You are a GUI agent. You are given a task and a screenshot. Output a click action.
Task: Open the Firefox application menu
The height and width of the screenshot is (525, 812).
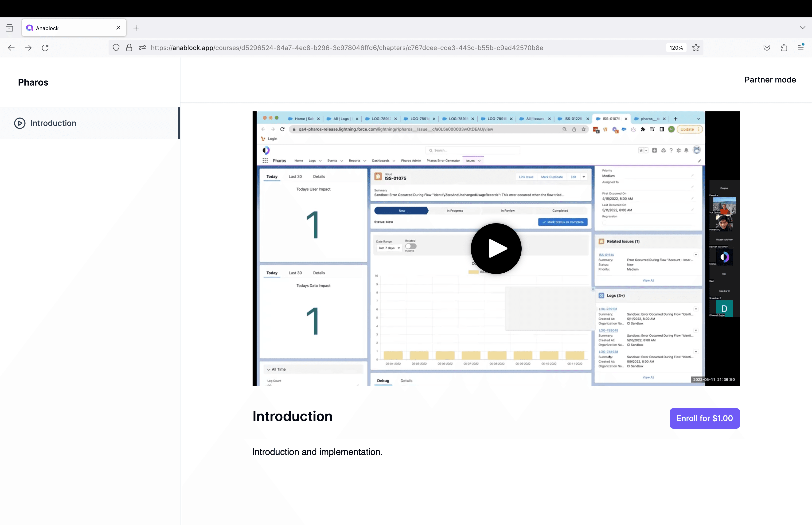coord(801,48)
